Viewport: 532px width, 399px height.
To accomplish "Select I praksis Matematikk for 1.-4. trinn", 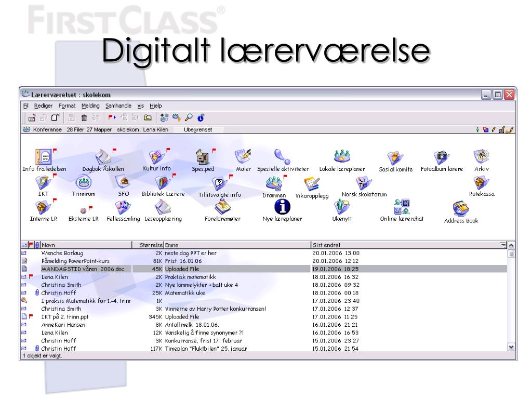I will (264, 301).
